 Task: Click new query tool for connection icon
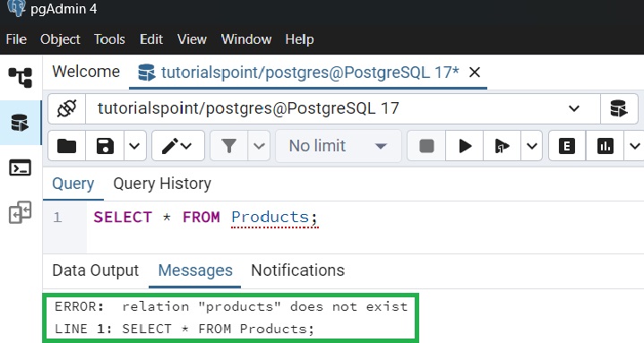(x=619, y=109)
